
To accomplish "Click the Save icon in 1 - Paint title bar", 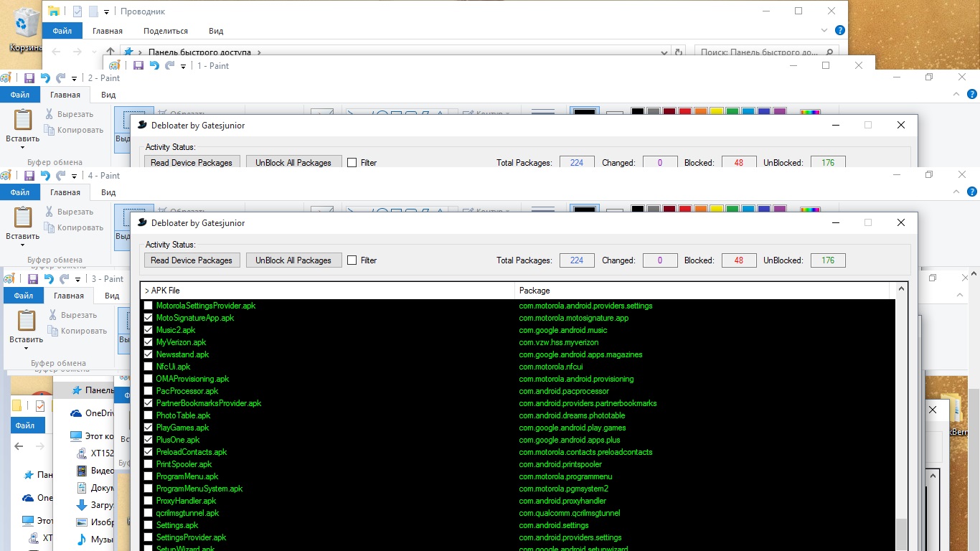I will [x=137, y=65].
